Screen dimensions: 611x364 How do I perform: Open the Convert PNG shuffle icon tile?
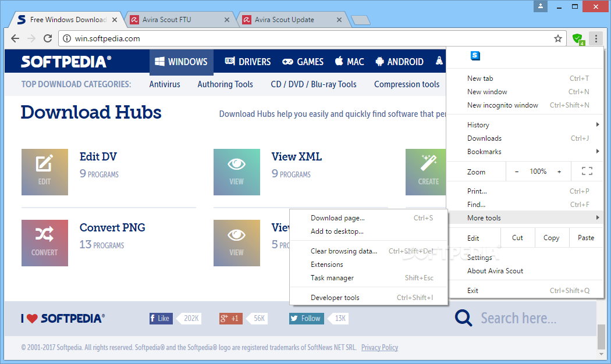pos(45,243)
